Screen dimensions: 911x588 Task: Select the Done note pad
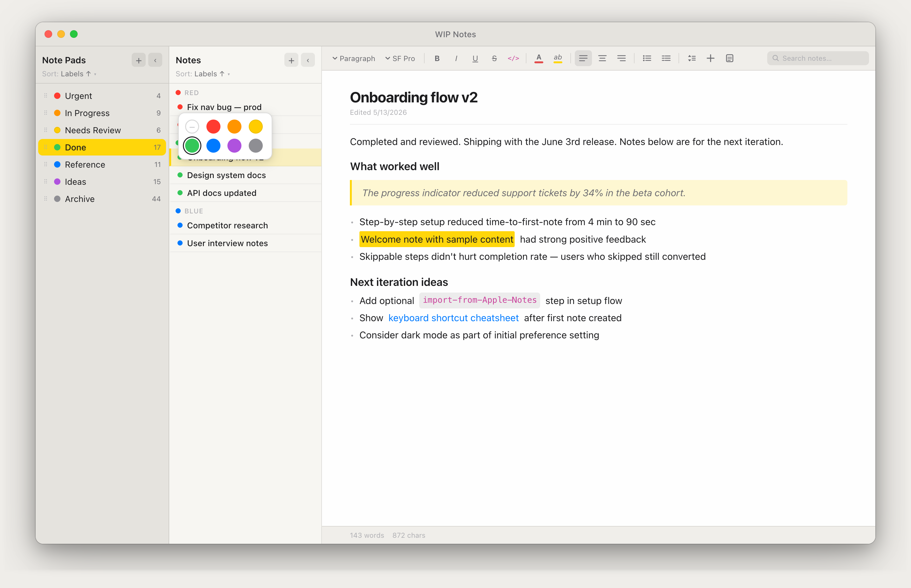(102, 147)
